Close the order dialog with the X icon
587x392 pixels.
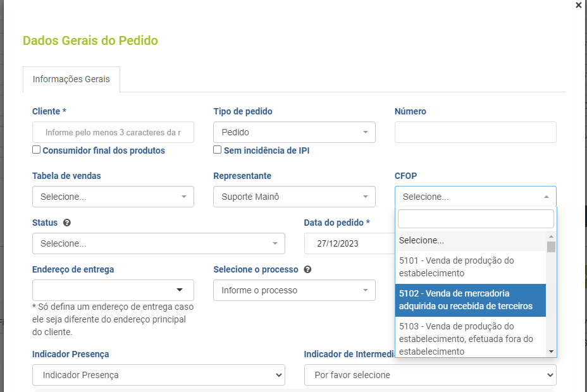click(578, 5)
